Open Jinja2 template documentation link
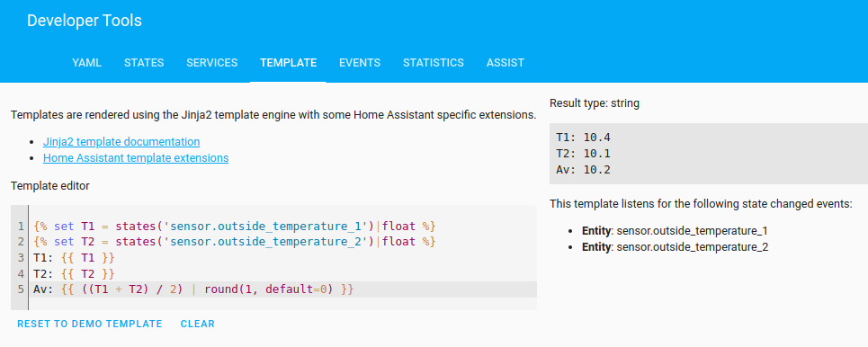The width and height of the screenshot is (868, 347). 121,142
